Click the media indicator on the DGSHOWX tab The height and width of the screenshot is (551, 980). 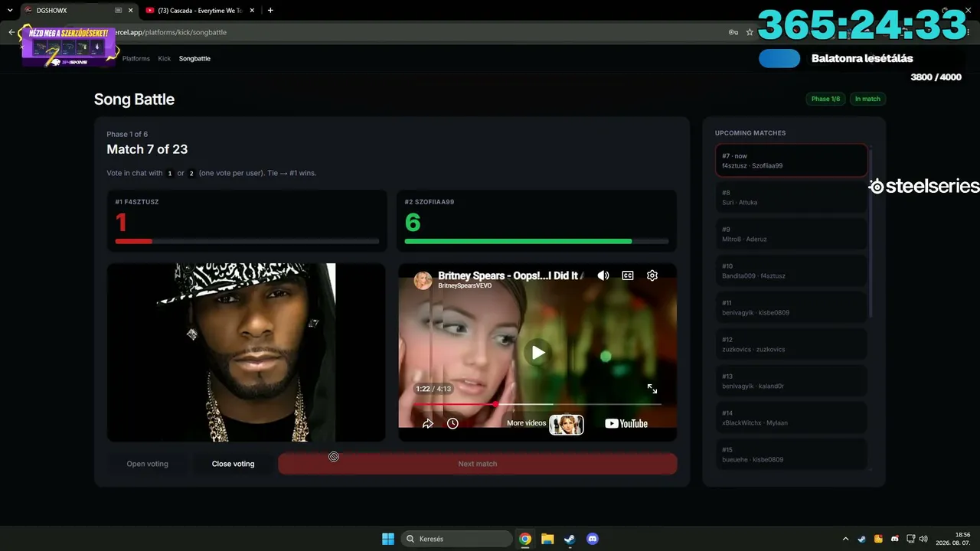point(118,11)
